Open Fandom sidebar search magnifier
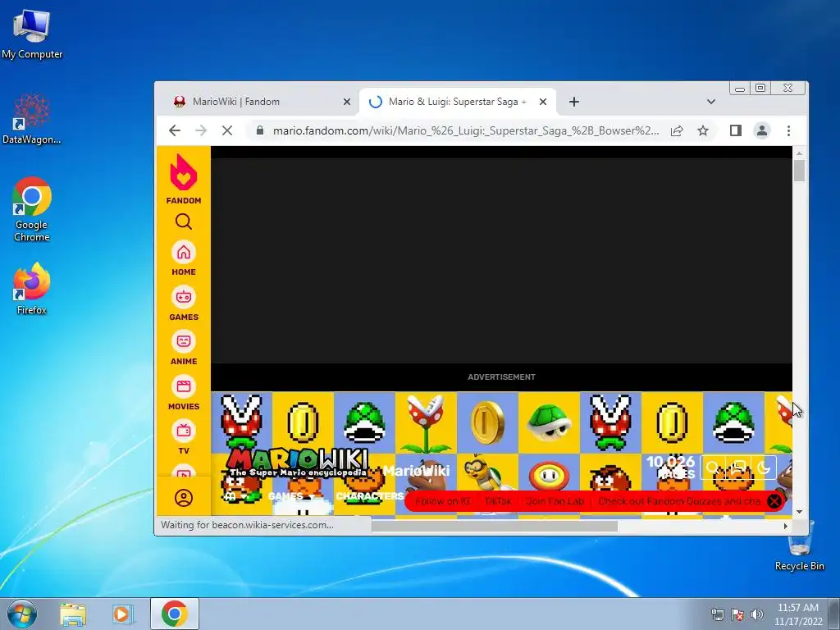Screen dimensions: 840x630 tap(184, 221)
